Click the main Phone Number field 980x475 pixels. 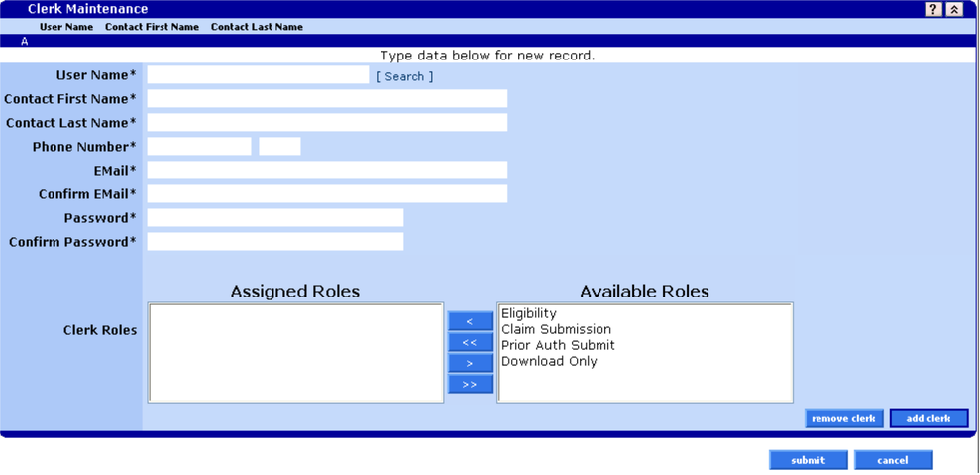(x=199, y=147)
